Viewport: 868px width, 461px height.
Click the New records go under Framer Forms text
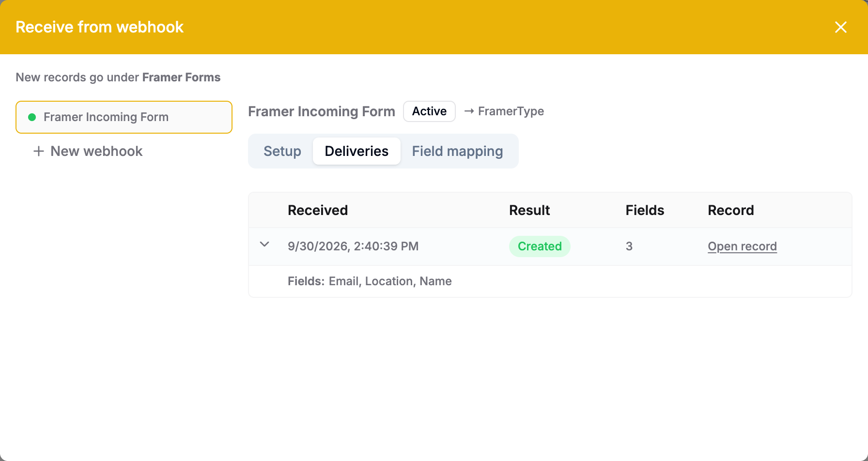(x=118, y=77)
